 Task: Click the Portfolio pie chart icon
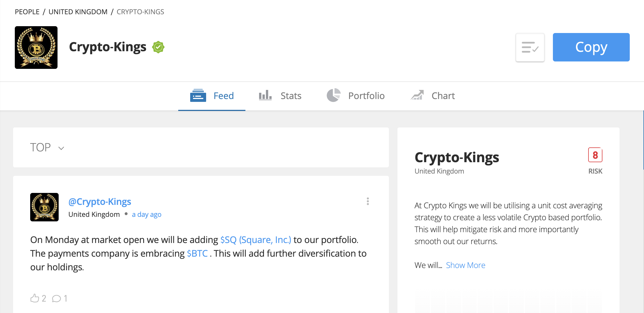click(x=334, y=95)
